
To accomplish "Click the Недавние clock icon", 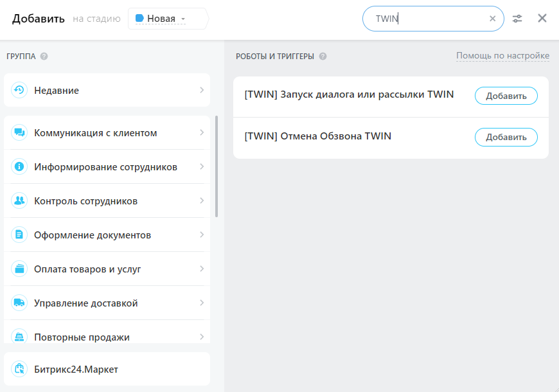I will coord(19,90).
